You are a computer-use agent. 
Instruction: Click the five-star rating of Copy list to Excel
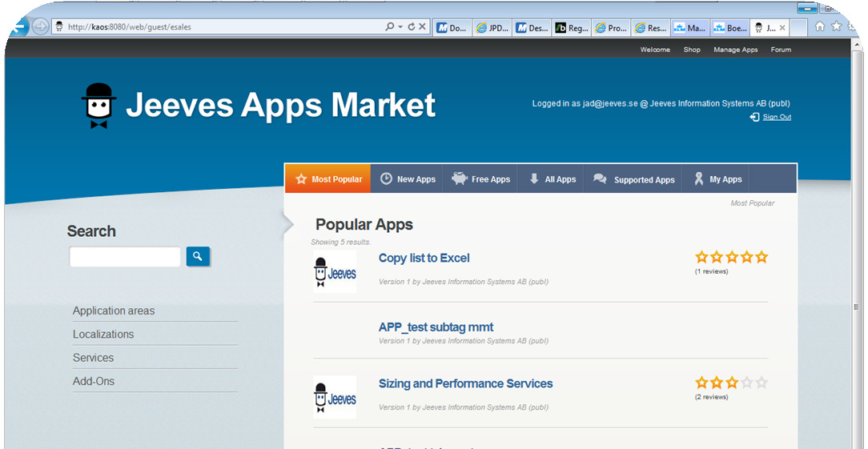point(732,257)
